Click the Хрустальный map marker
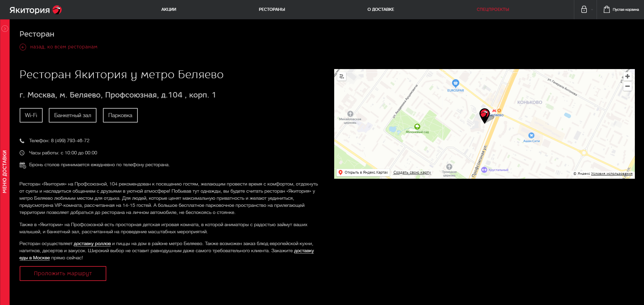The image size is (644, 305). pos(484,170)
